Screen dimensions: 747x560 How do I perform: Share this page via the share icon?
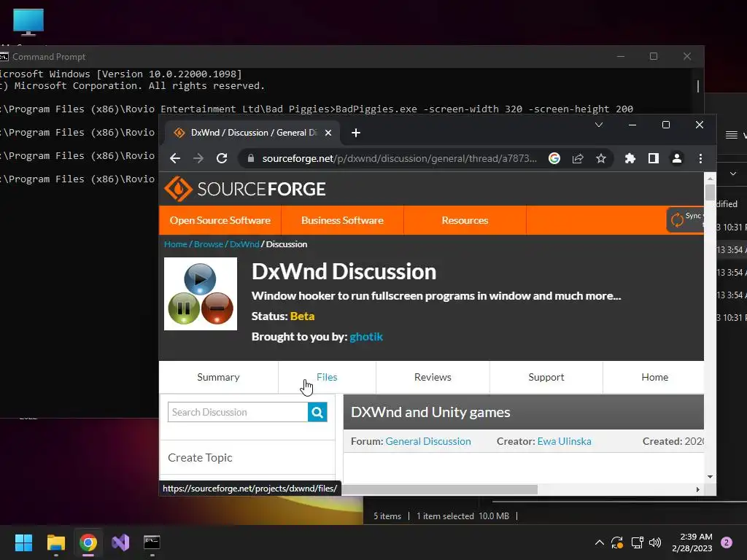[x=578, y=158]
